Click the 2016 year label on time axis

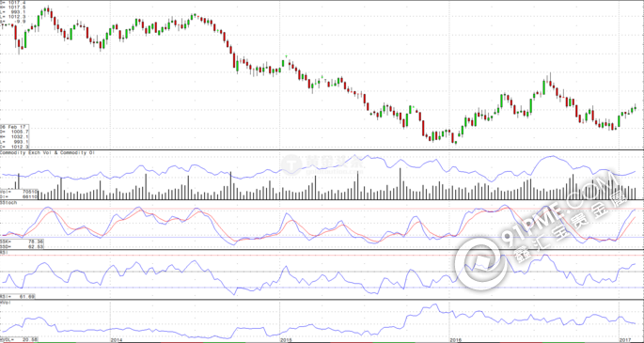(455, 340)
